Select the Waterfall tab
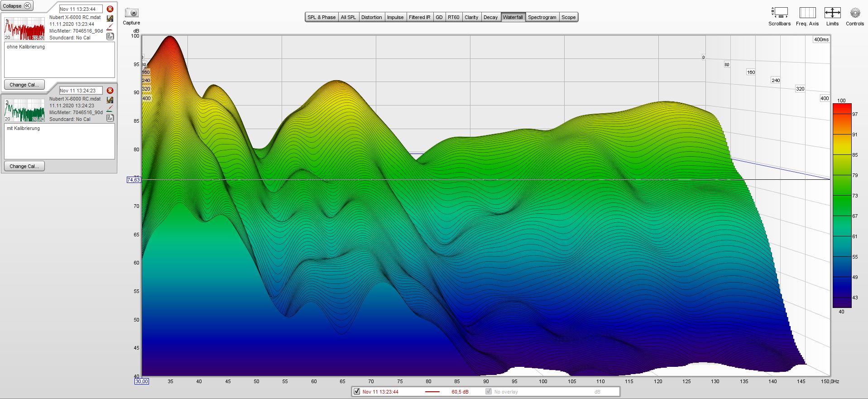This screenshot has width=868, height=399. click(x=513, y=17)
